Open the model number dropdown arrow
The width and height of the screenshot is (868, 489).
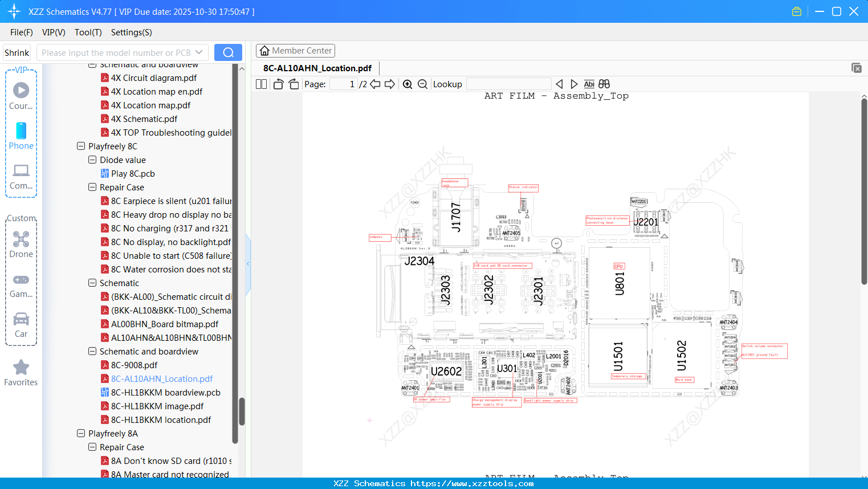click(x=199, y=52)
